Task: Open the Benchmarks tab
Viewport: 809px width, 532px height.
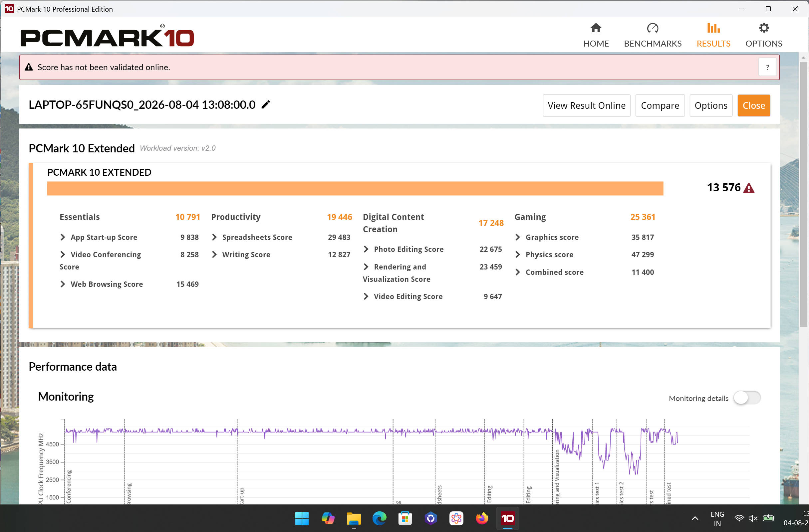Action: [652, 35]
